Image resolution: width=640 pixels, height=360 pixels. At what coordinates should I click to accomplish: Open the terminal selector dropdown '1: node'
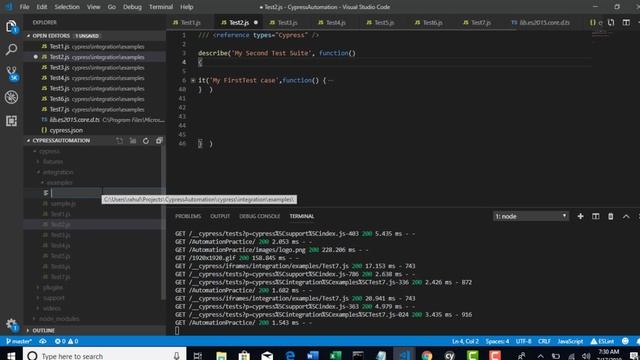[x=531, y=216]
